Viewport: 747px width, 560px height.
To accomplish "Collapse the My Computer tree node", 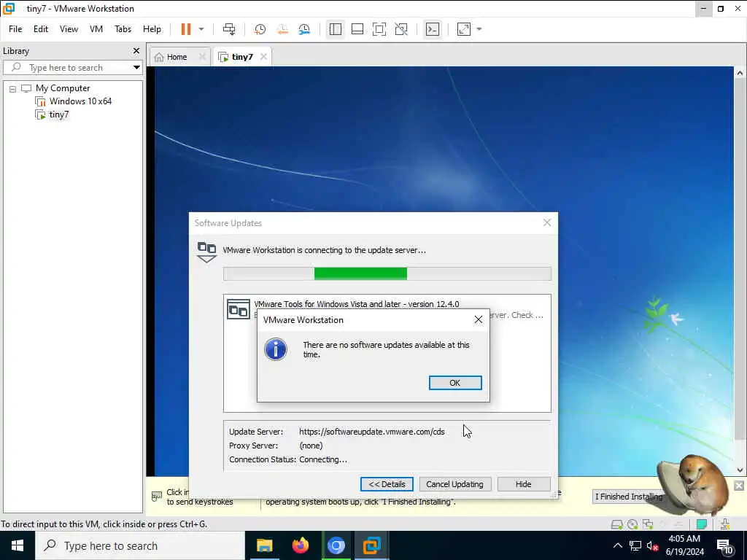I will 13,88.
